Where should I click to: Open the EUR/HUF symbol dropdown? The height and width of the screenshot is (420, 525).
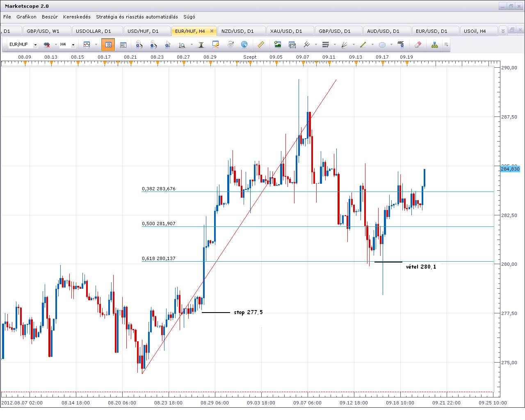point(35,45)
